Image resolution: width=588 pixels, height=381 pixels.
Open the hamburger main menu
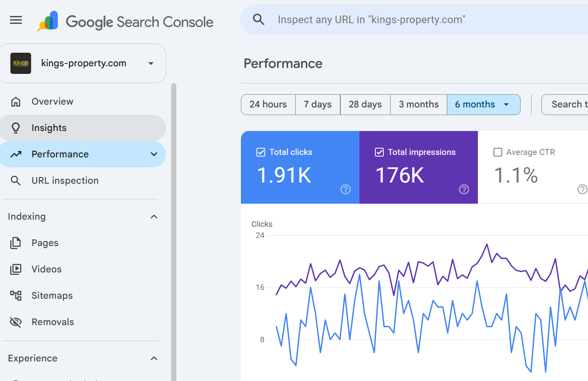click(16, 20)
